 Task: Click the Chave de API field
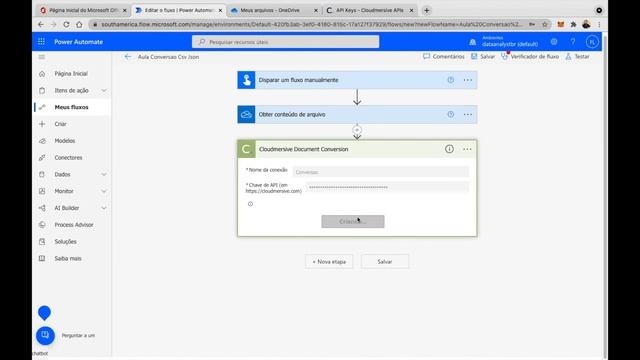tap(387, 187)
